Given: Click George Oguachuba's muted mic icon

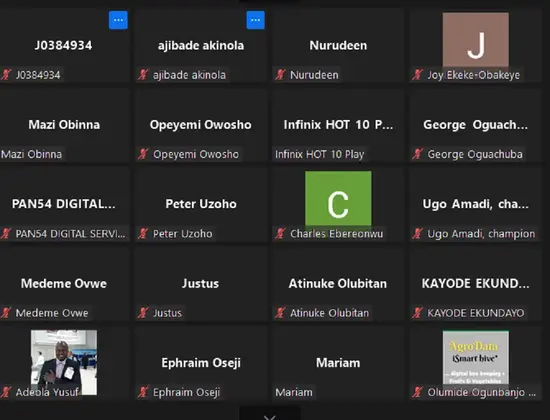Looking at the screenshot, I should pyautogui.click(x=417, y=154).
